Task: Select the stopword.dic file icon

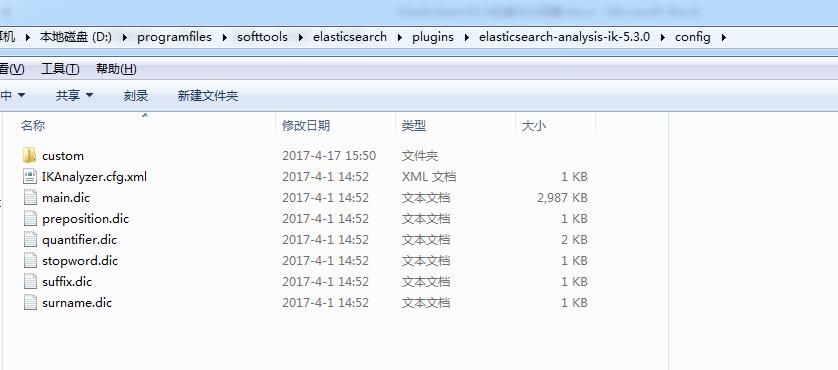Action: 30,260
